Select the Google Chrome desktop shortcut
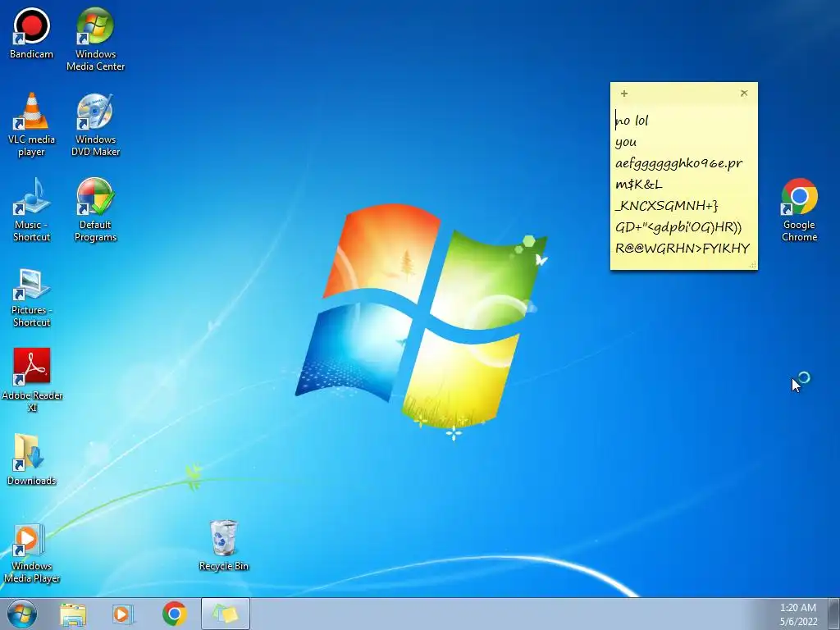Screen dimensions: 840x630 tap(799, 209)
